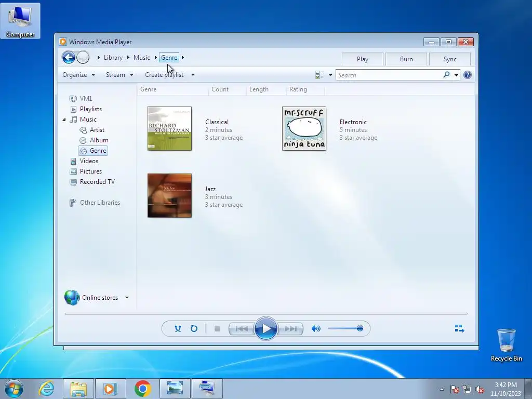The image size is (532, 399).
Task: Open the Online stores dropdown arrow
Action: click(127, 298)
